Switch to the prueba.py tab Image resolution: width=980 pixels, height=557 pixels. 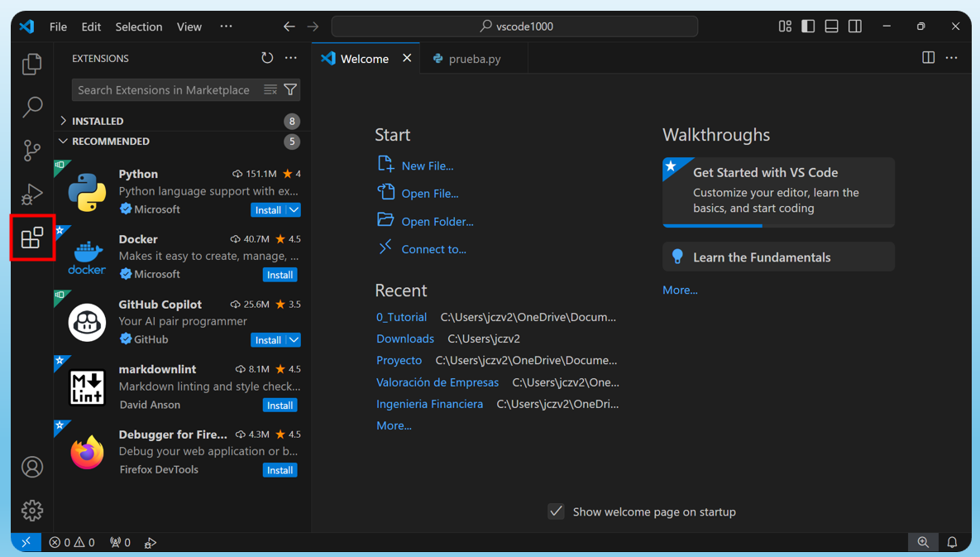[x=474, y=59]
